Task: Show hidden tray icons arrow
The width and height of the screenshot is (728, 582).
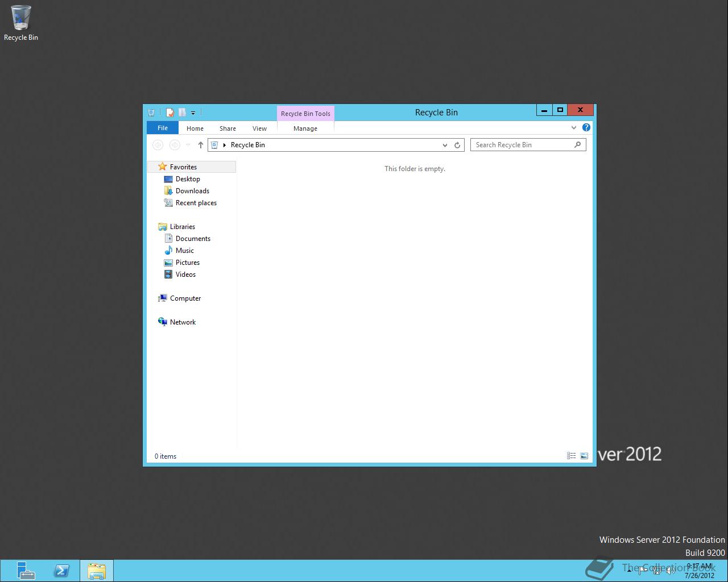Action: [629, 571]
